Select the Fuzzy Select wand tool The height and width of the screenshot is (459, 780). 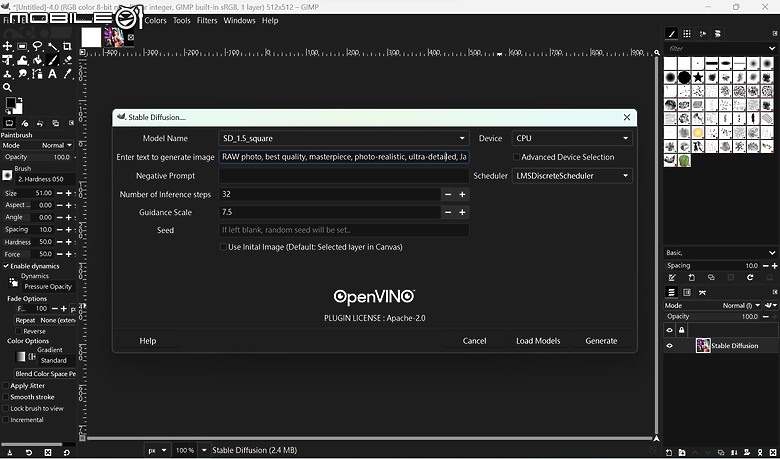point(53,46)
